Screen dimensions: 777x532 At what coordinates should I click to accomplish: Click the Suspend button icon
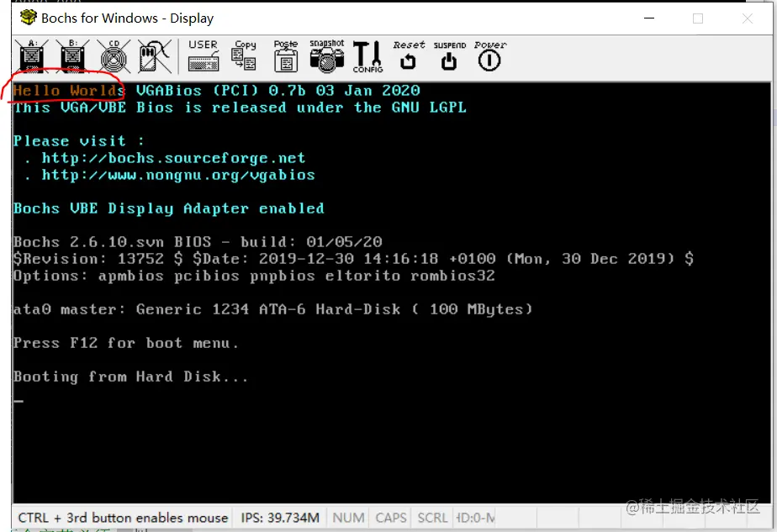coord(449,56)
